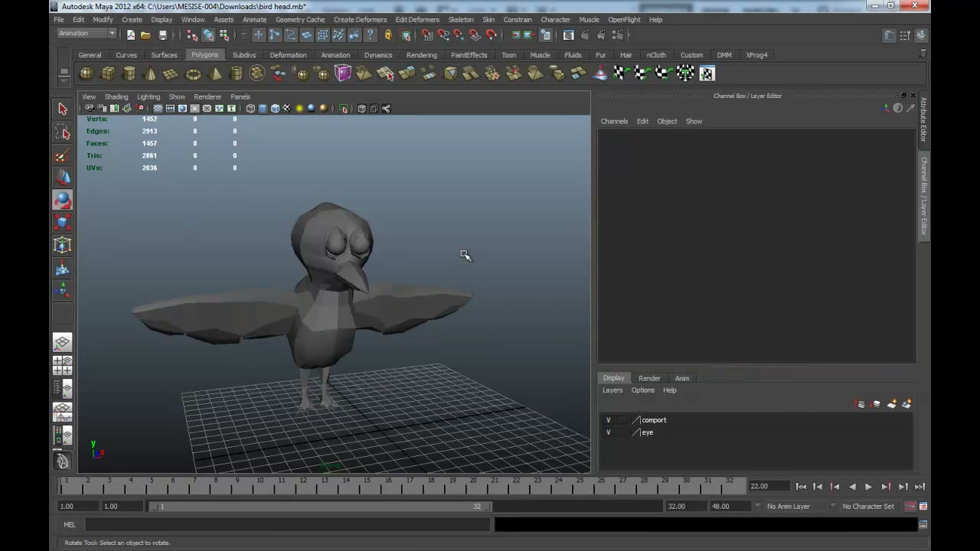Toggle smooth shade all in viewport toolbar
980x551 pixels.
click(x=263, y=109)
